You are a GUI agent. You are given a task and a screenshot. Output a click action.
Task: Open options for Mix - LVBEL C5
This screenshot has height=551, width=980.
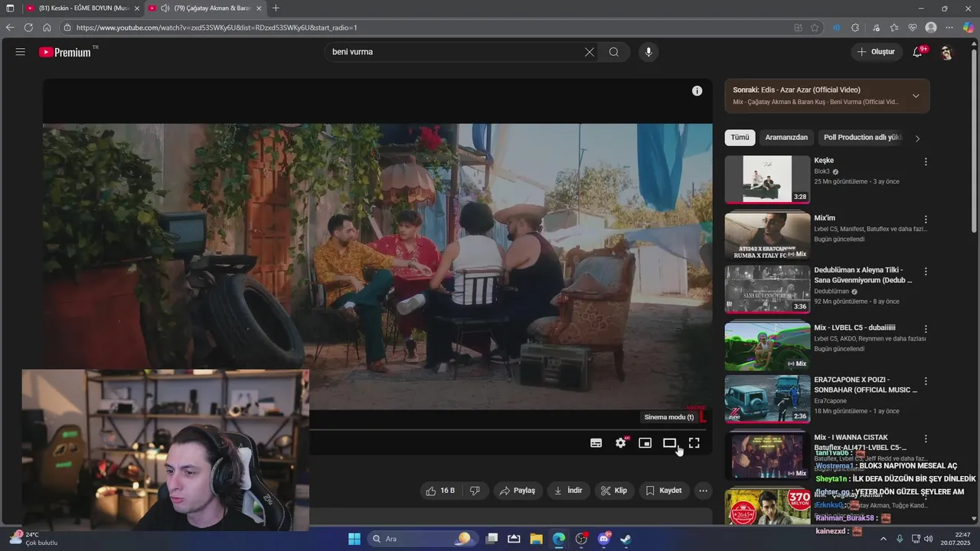point(926,329)
